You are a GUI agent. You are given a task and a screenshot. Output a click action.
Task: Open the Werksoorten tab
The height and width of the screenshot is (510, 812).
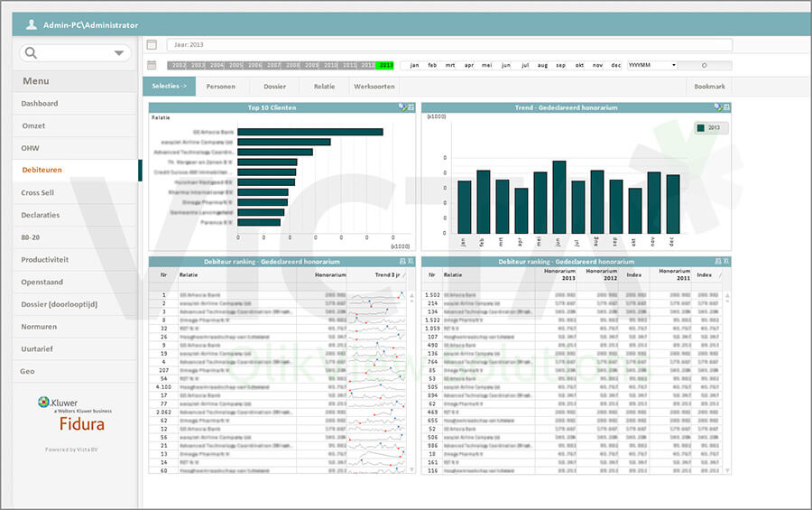(x=374, y=87)
